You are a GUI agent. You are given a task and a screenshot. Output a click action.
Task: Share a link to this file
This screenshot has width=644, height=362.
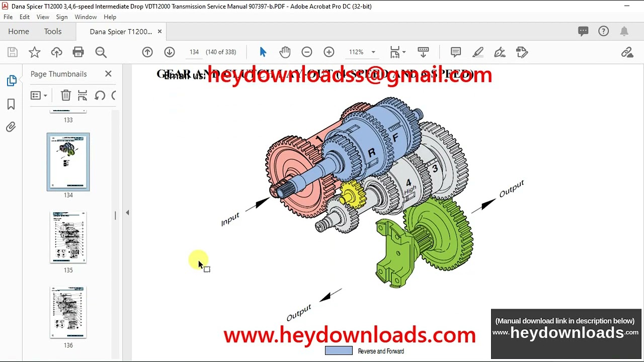[x=627, y=52]
